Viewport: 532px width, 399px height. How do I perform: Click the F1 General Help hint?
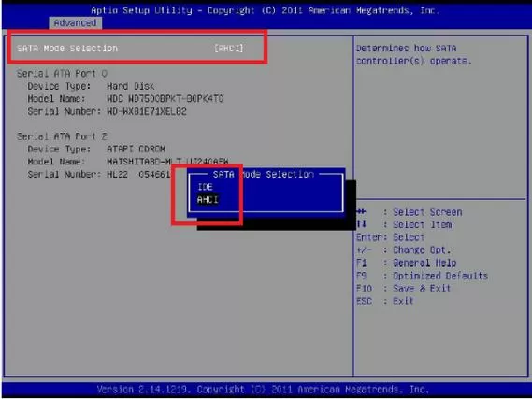pyautogui.click(x=406, y=263)
